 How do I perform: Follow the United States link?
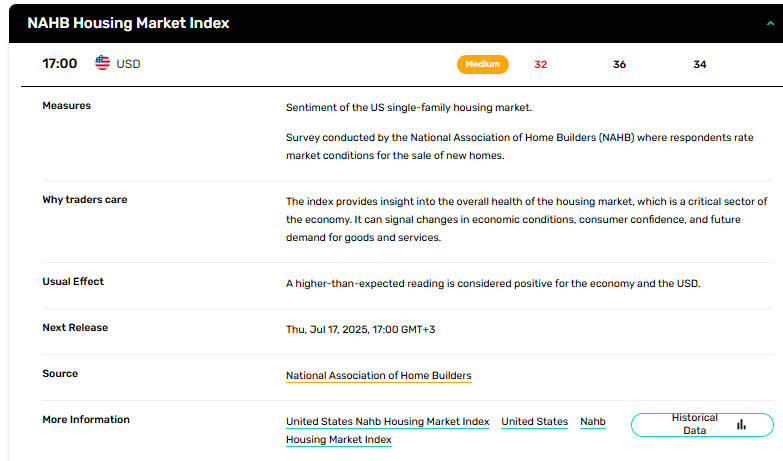coord(534,422)
